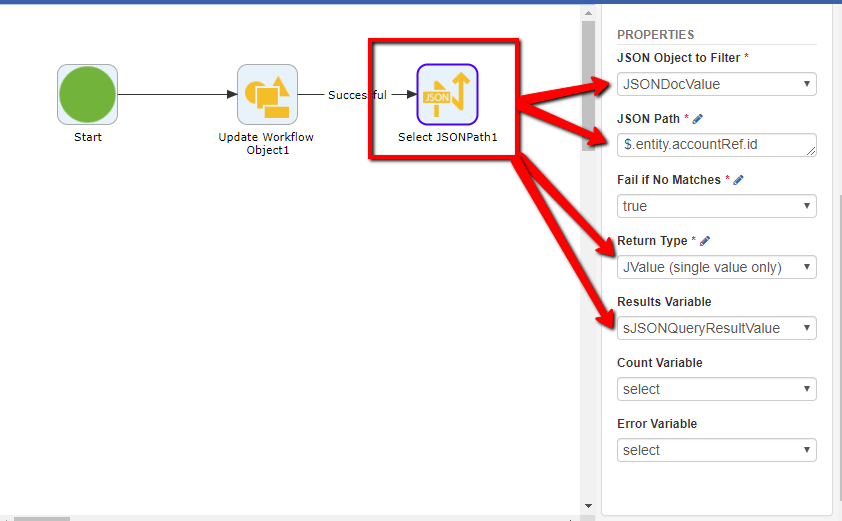The width and height of the screenshot is (842, 521).
Task: Click the canvas vertical scrollbar down arrow
Action: pyautogui.click(x=588, y=506)
